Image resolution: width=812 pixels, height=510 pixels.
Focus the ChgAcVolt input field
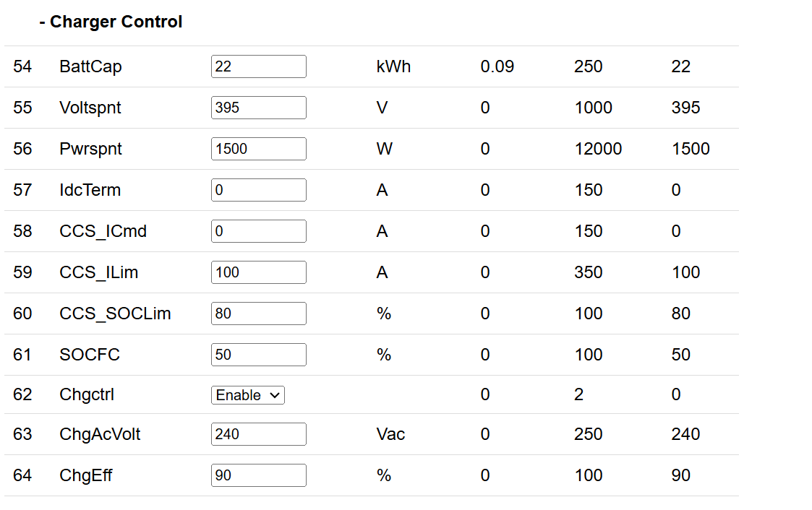tap(258, 434)
